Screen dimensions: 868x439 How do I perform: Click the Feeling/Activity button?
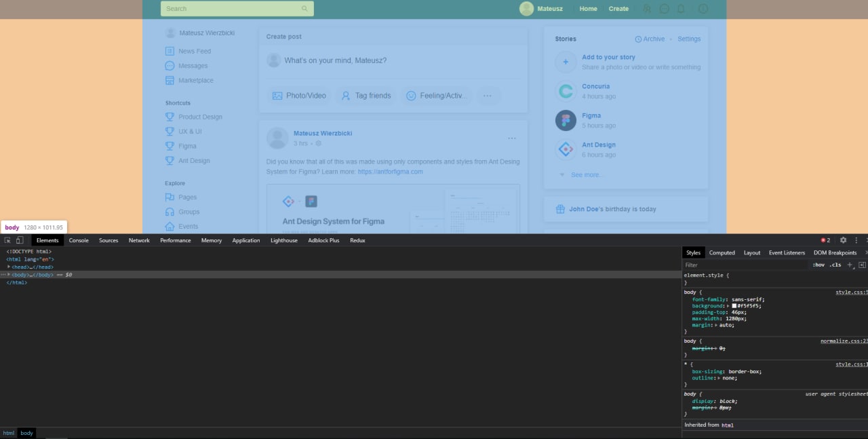[437, 96]
